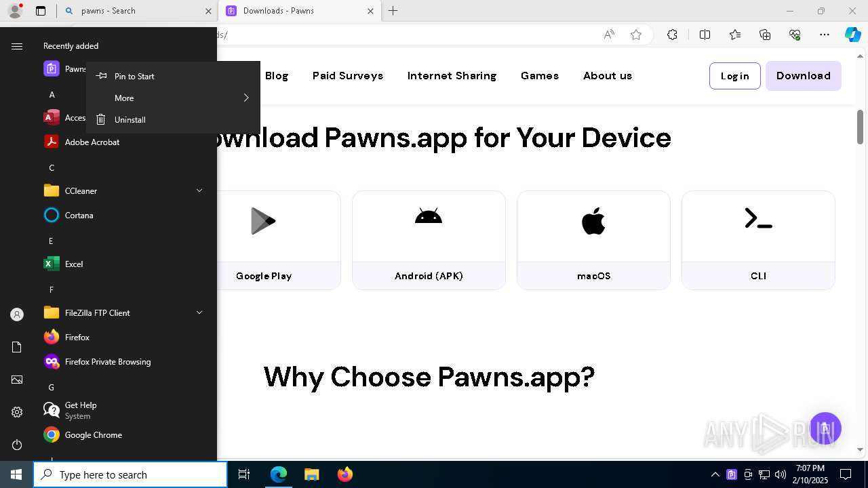This screenshot has width=868, height=488.
Task: Click the Windows Start button
Action: 16,474
